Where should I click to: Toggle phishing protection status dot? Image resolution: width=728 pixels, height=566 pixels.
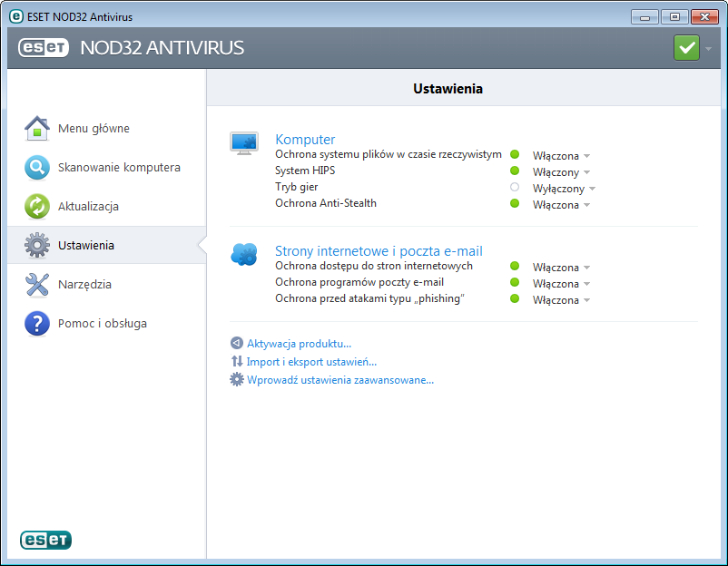click(515, 298)
